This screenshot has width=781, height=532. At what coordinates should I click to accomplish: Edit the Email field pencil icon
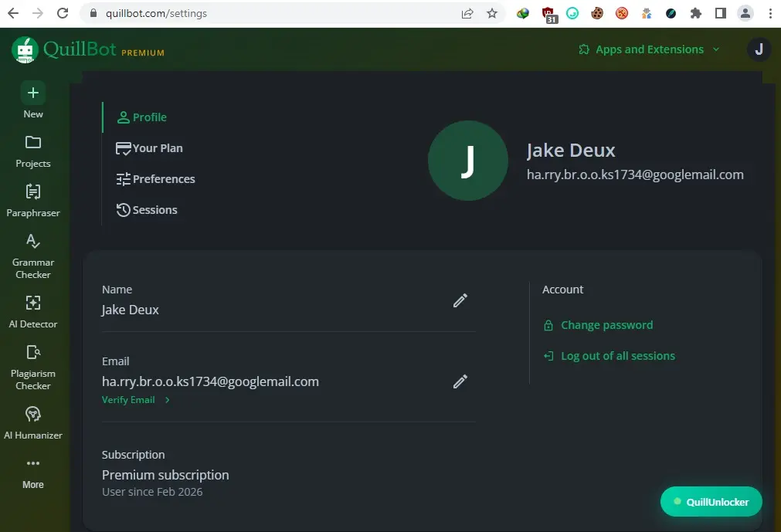(x=460, y=381)
